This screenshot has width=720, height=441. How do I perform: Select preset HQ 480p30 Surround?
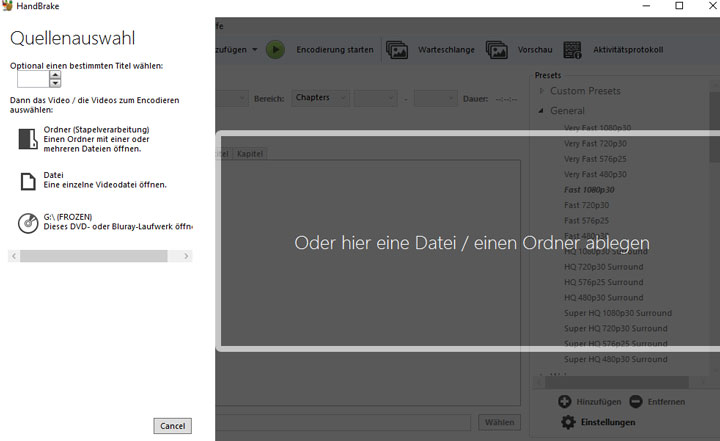pos(603,298)
